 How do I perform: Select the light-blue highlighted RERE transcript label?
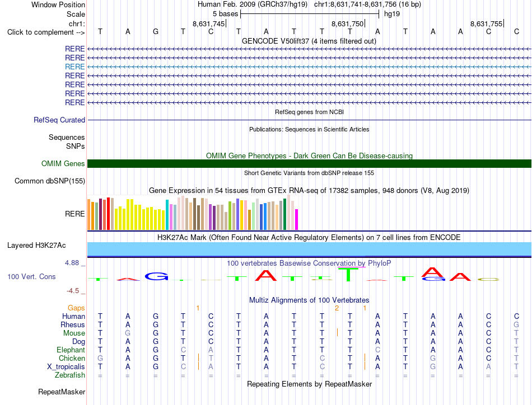[74, 67]
